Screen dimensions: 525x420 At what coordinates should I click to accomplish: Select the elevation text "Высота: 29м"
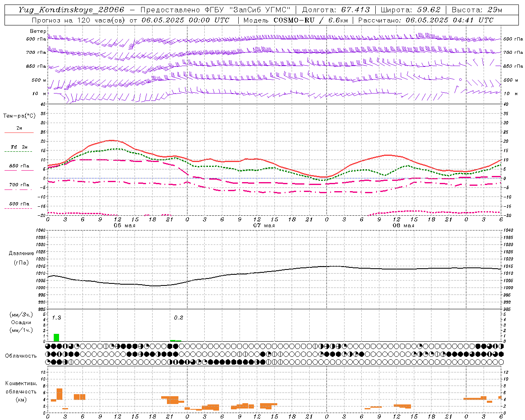pos(477,10)
